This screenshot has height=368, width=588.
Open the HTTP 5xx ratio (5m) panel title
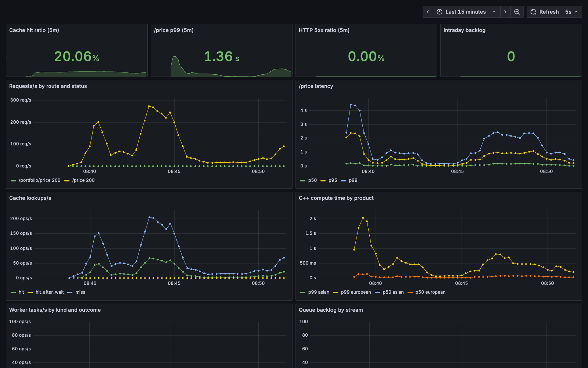(324, 30)
